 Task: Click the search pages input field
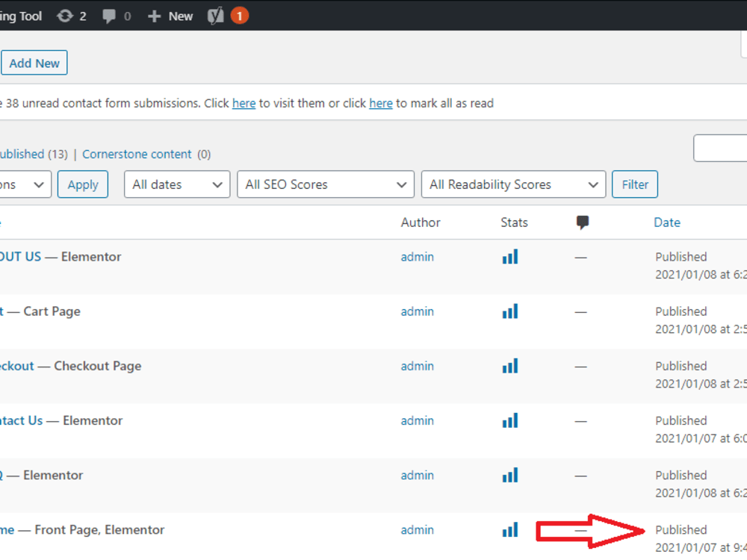(x=720, y=148)
